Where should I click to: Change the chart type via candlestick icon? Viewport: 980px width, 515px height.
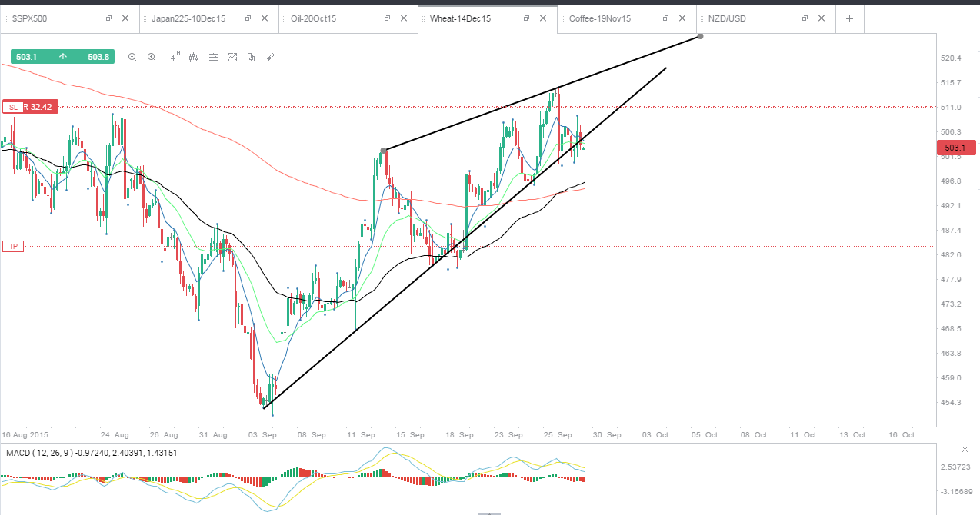[x=193, y=57]
